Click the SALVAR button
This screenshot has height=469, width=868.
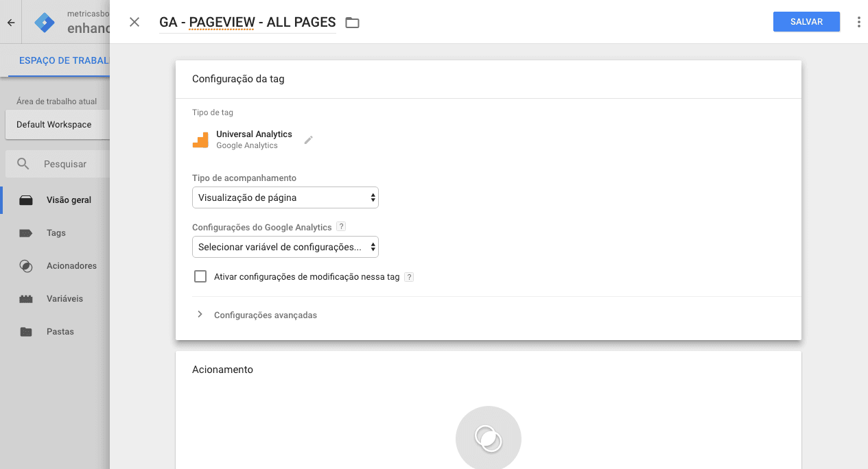point(806,21)
